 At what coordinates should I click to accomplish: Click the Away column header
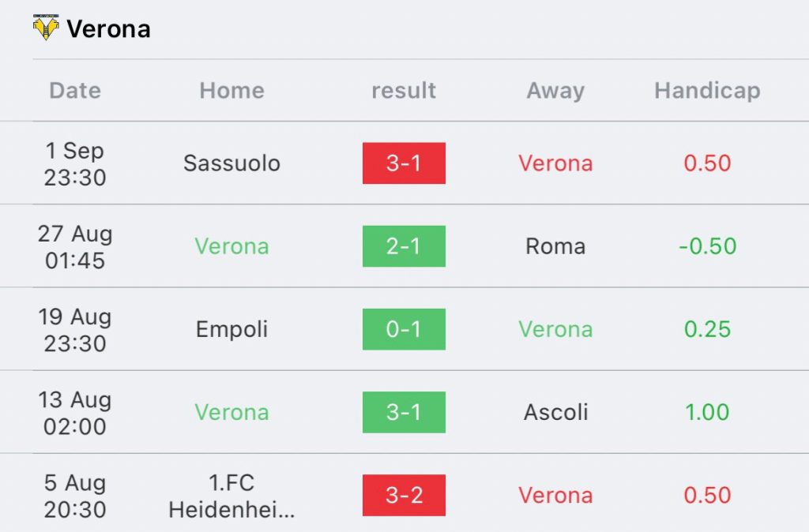coord(555,92)
